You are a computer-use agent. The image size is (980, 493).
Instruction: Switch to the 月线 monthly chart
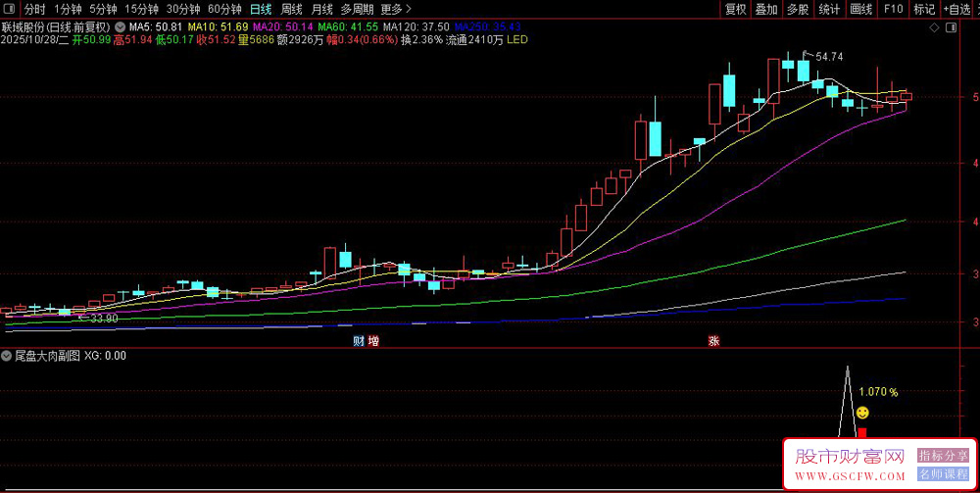coord(321,9)
